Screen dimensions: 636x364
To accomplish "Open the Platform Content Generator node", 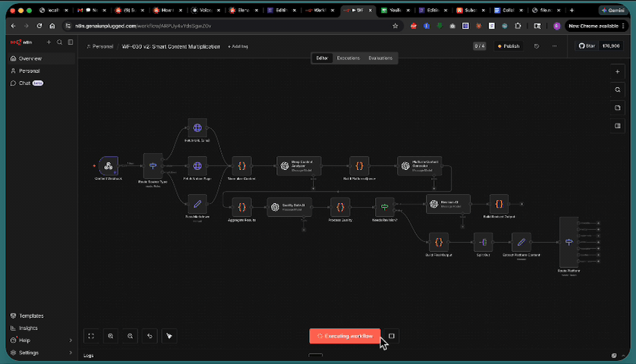I will coord(420,166).
